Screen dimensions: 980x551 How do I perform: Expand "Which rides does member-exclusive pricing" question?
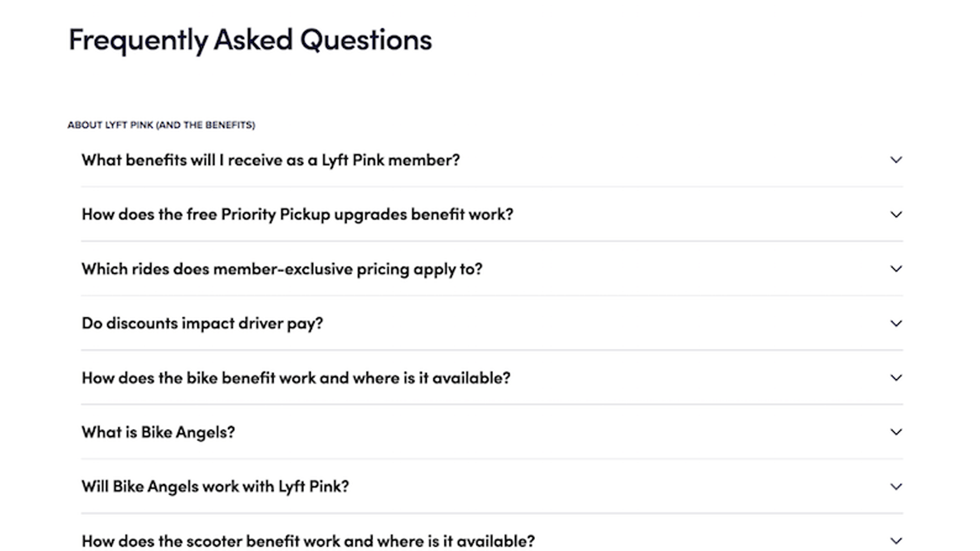282,269
